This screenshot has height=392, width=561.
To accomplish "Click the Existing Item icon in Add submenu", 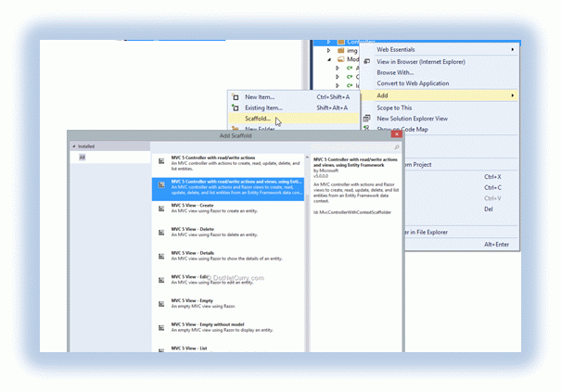I will [235, 107].
